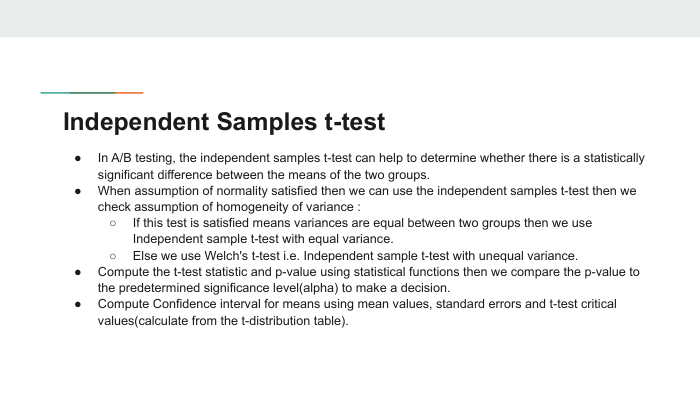700x394 pixels.
Task: Click the line 'Independent sample t-test with equal variance'
Action: (263, 239)
